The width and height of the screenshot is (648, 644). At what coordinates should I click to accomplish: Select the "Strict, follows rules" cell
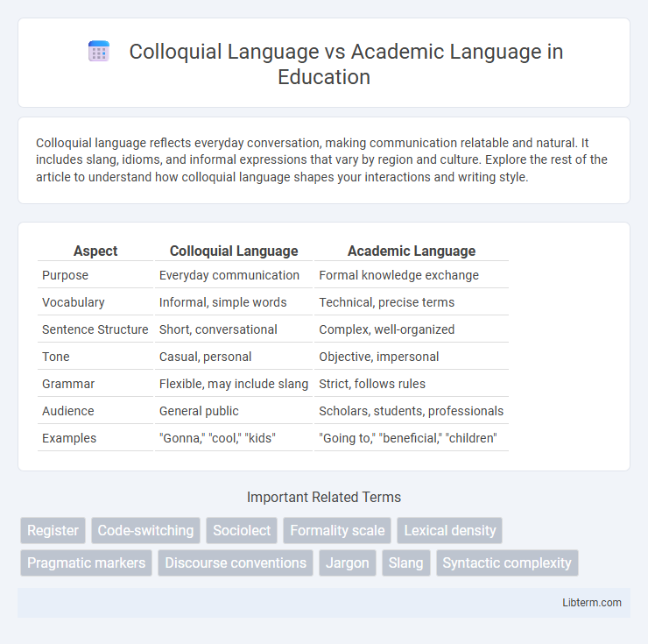[412, 384]
